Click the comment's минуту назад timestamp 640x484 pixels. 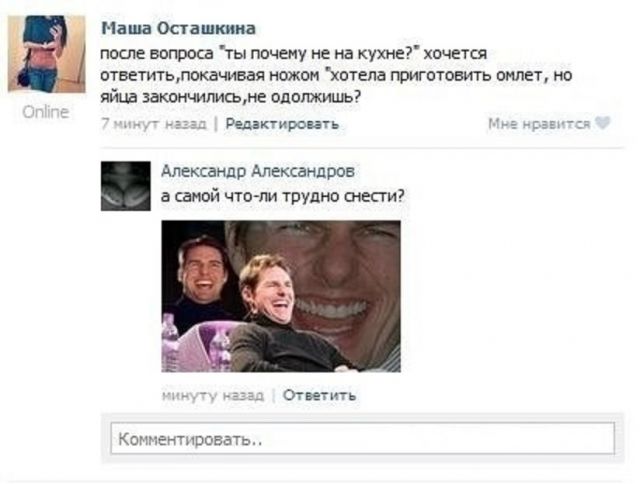point(213,395)
